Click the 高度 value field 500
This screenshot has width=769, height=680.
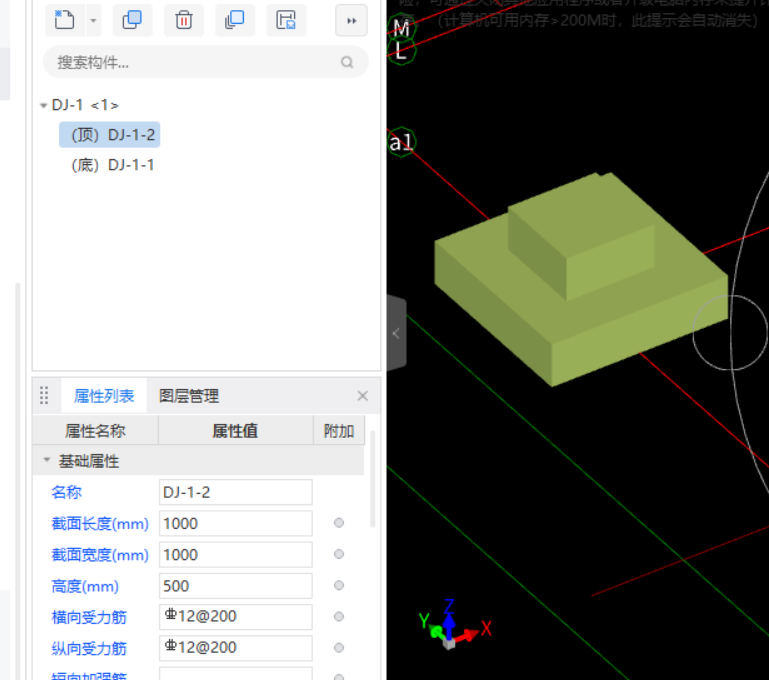(236, 586)
